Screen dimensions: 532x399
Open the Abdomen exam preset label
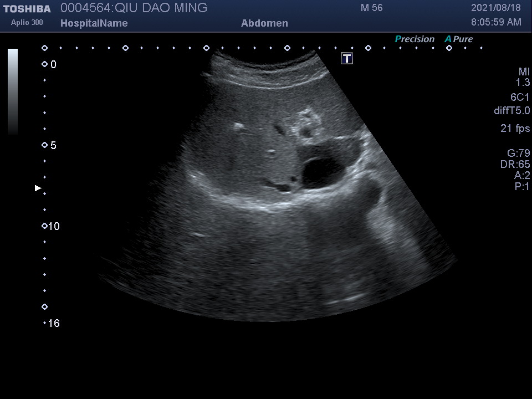click(264, 23)
